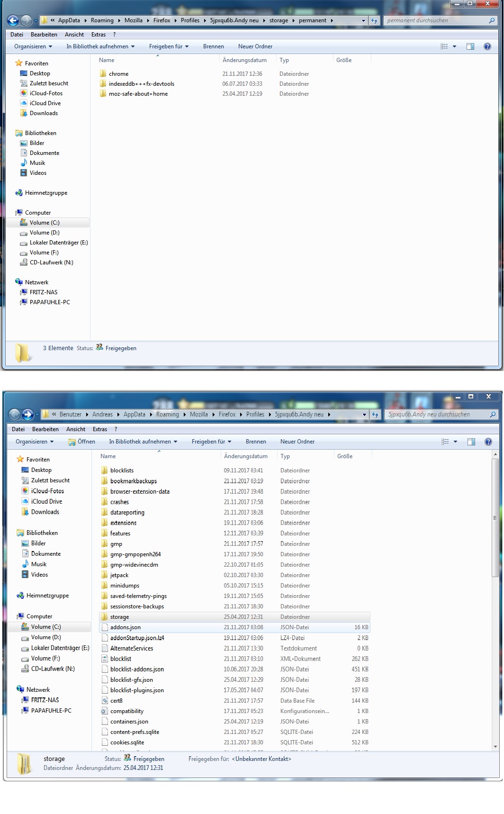Screen dimensions: 504x814
Task: Sort by Name column in bottom window
Action: (x=108, y=456)
